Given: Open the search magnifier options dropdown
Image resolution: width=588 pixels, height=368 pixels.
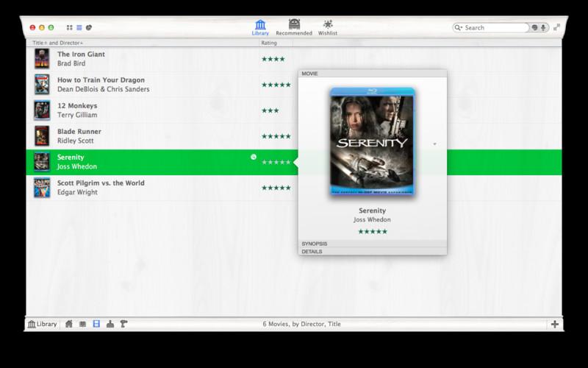Looking at the screenshot, I should pyautogui.click(x=458, y=27).
